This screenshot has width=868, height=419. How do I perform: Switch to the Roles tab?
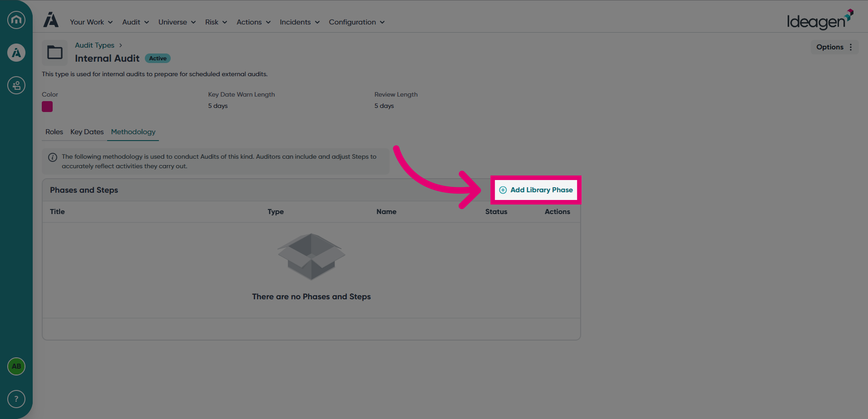click(x=54, y=132)
